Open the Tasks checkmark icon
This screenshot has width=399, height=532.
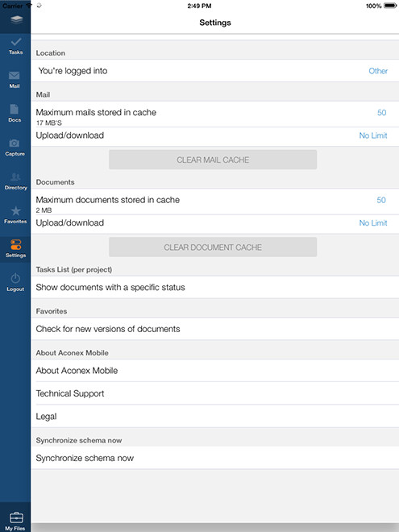pos(15,42)
